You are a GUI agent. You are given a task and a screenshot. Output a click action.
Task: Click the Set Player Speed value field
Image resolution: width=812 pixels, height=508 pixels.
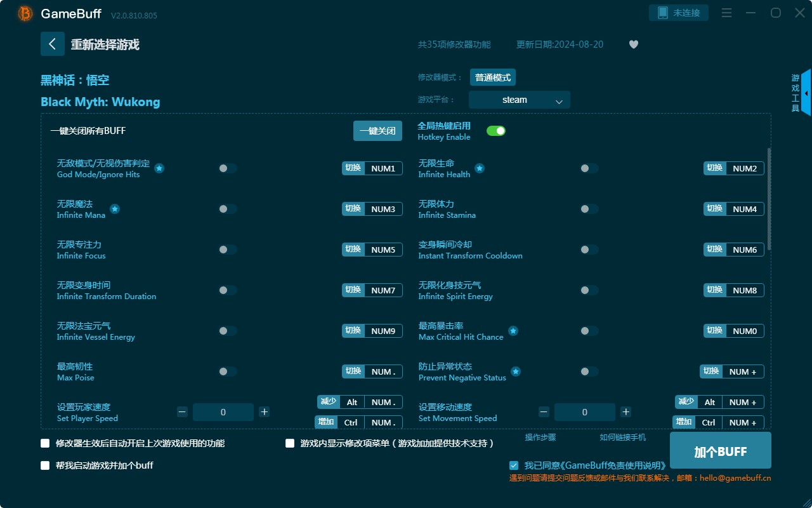[x=223, y=412]
